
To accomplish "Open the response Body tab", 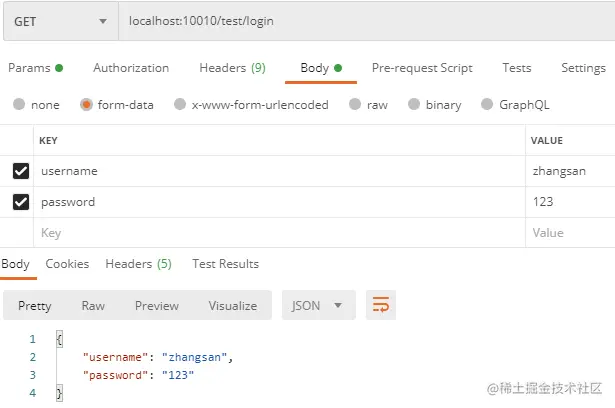I will 16,264.
